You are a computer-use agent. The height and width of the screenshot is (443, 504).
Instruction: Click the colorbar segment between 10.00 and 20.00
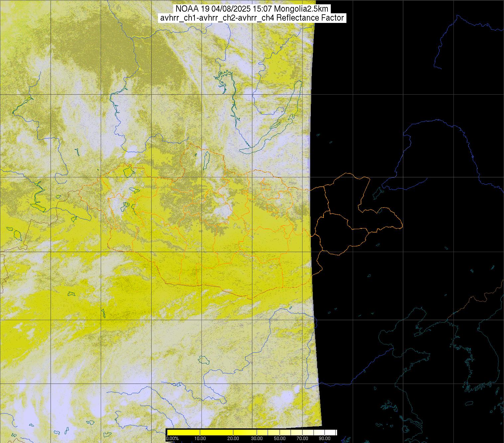216,432
